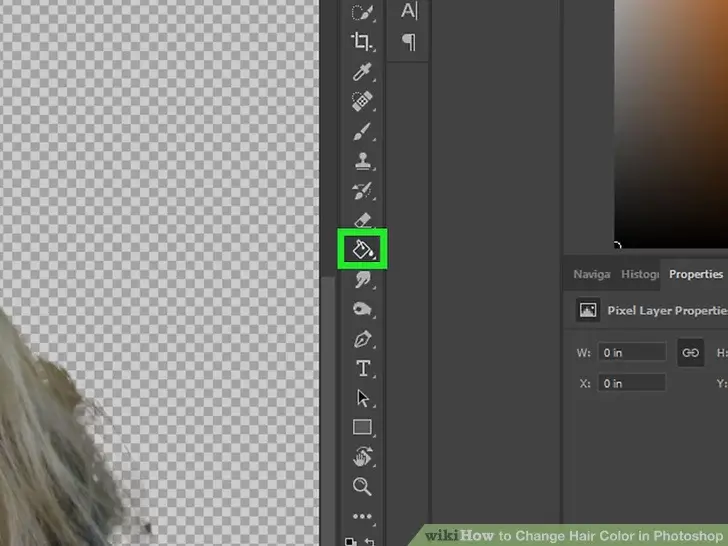Choose the Pen tool

point(362,340)
